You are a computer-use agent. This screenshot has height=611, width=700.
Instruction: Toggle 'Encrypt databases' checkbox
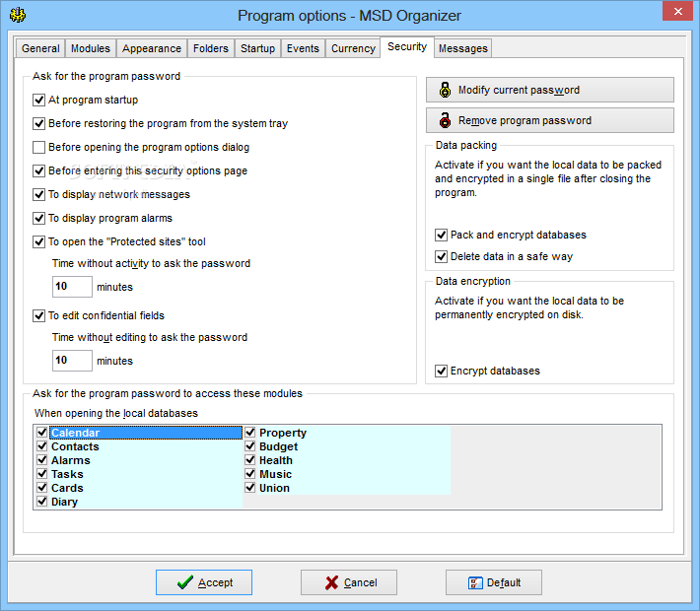441,371
